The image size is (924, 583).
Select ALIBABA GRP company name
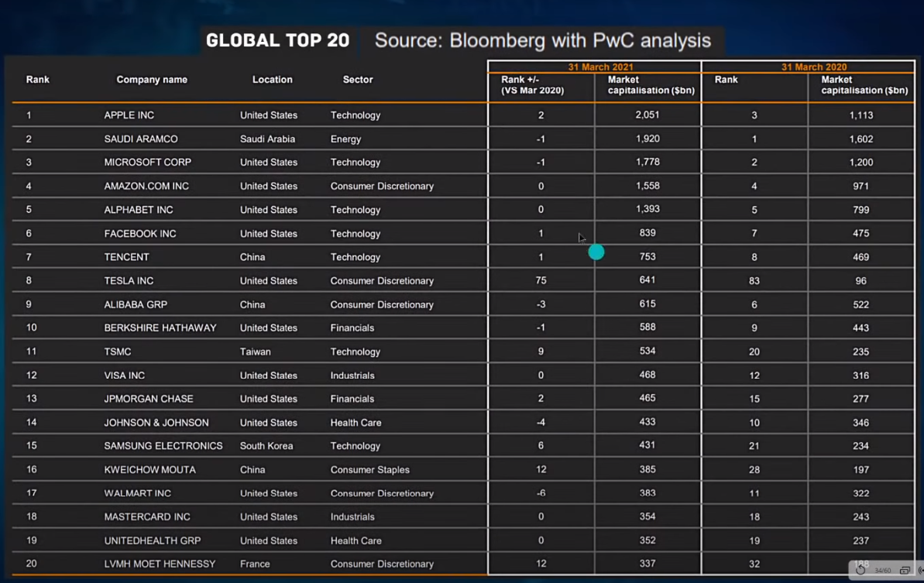click(136, 304)
